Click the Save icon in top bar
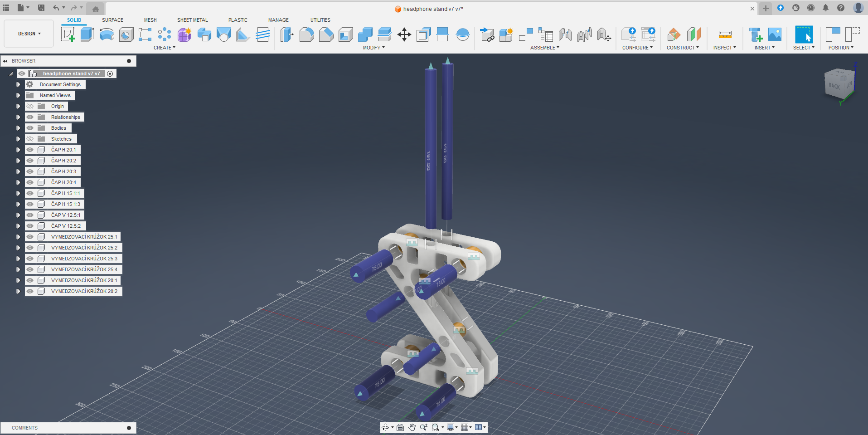 tap(41, 8)
